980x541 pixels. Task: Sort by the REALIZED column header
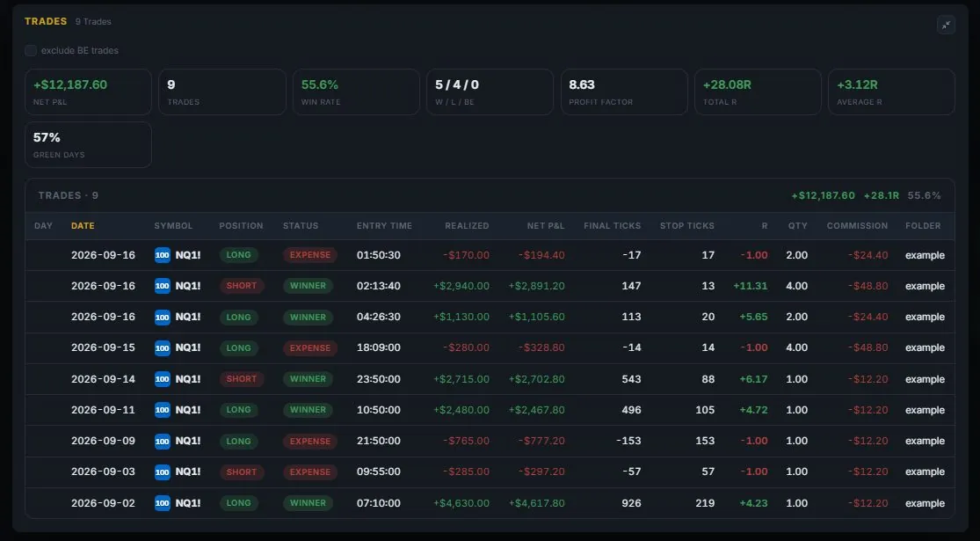tap(467, 226)
